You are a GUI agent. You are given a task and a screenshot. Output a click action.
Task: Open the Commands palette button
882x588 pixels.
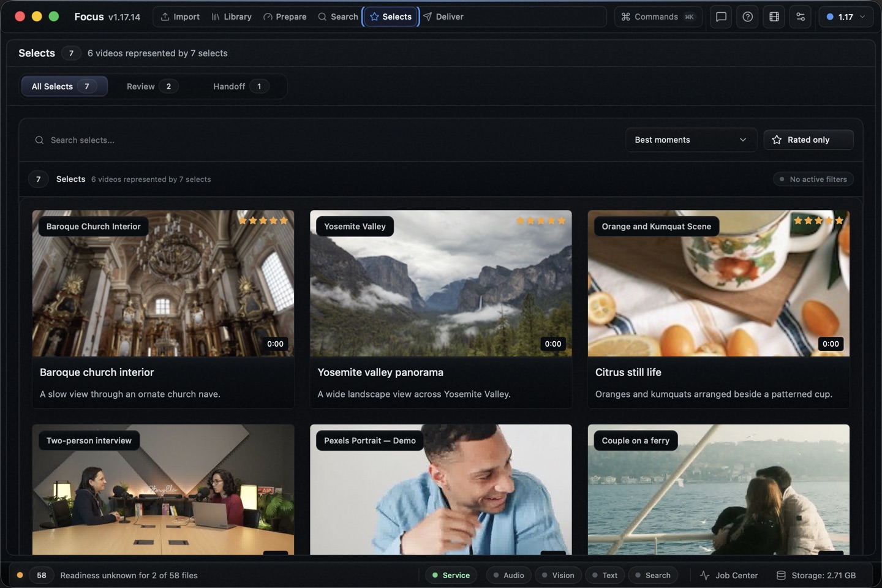[658, 17]
